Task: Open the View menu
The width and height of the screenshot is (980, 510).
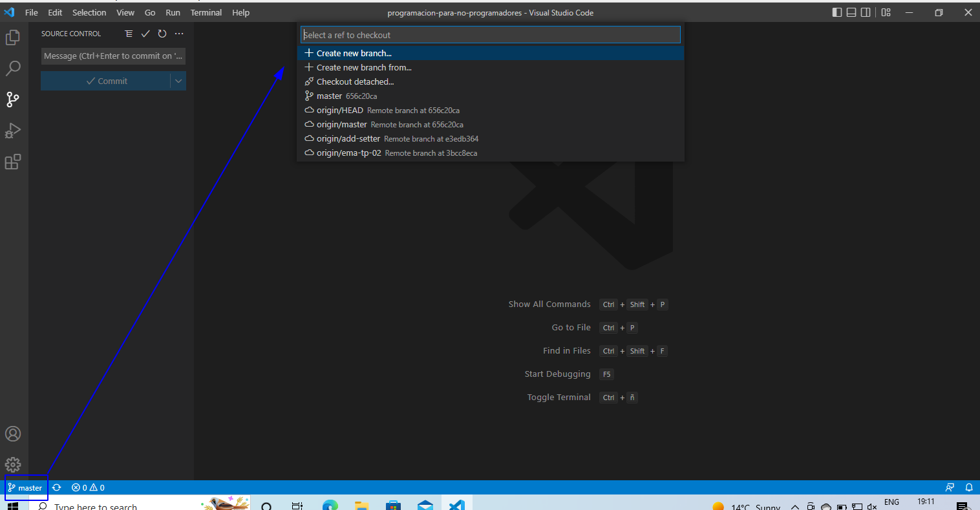Action: pos(125,12)
